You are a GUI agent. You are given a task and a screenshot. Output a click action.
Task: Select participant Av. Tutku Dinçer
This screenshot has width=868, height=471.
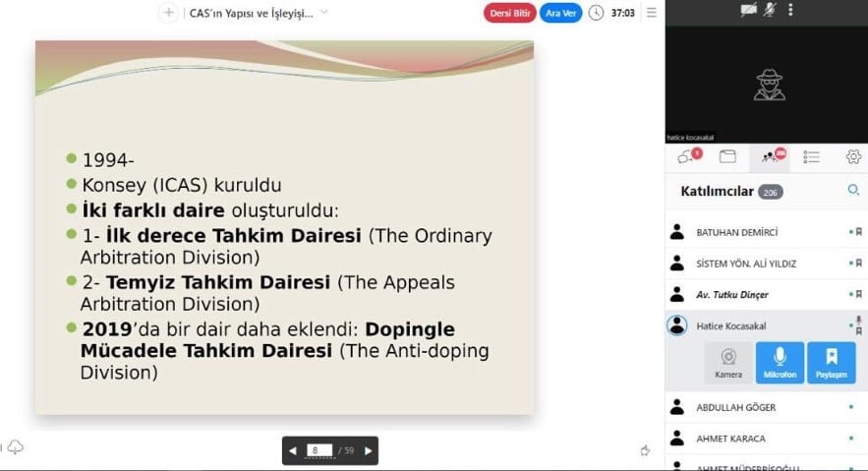tap(766, 294)
